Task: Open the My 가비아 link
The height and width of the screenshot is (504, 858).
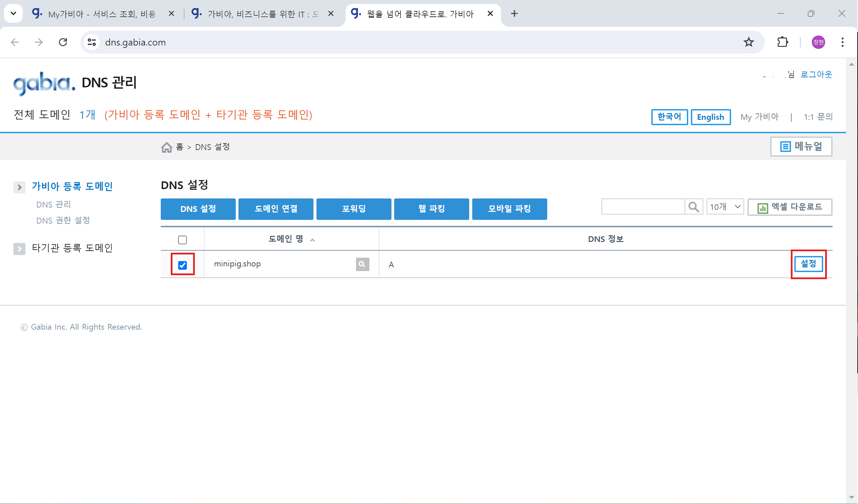Action: pos(759,117)
